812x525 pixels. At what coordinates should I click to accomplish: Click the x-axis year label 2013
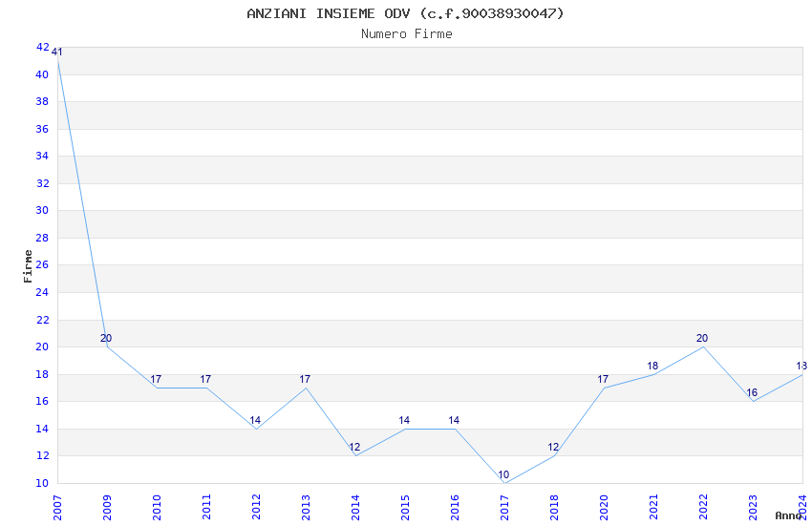306,507
